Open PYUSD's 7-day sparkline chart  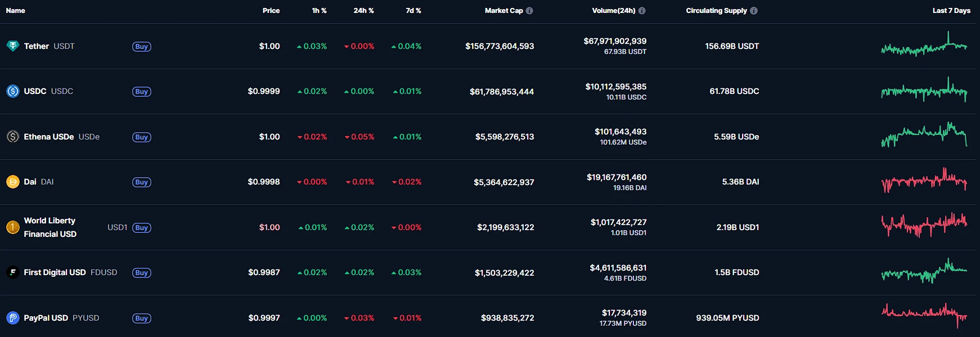pos(924,316)
